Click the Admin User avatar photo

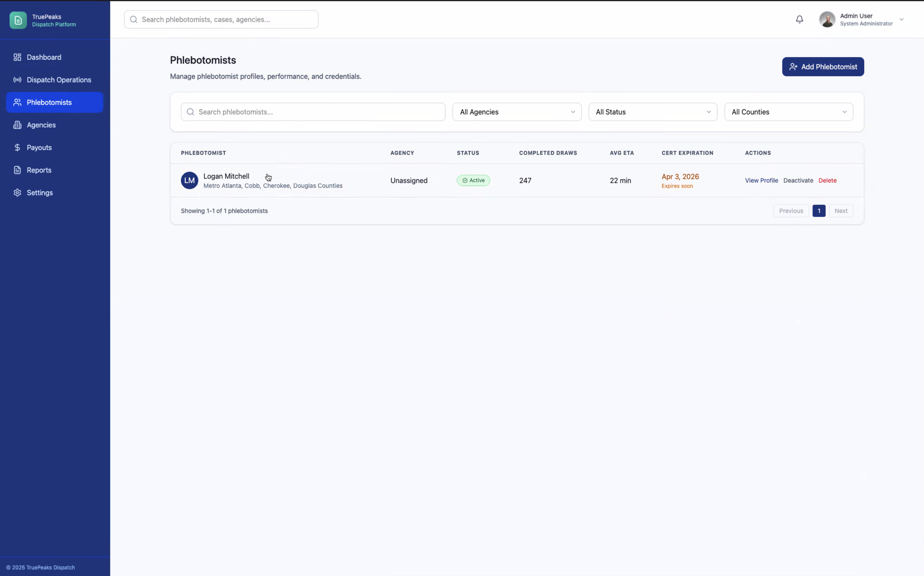[827, 20]
